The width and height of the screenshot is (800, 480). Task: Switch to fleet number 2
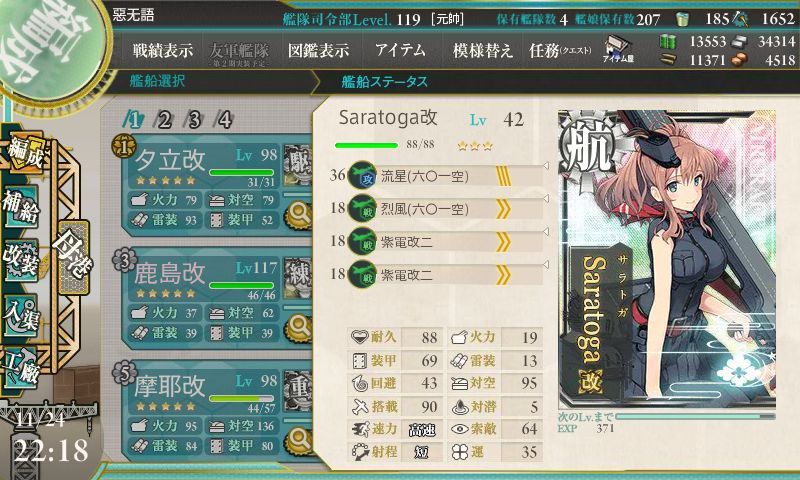click(x=165, y=120)
